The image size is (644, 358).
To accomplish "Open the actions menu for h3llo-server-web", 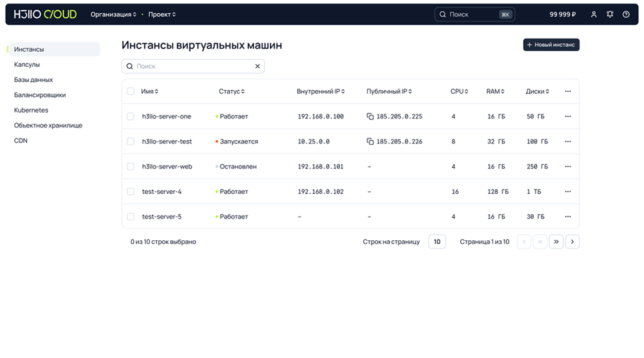I will [568, 166].
